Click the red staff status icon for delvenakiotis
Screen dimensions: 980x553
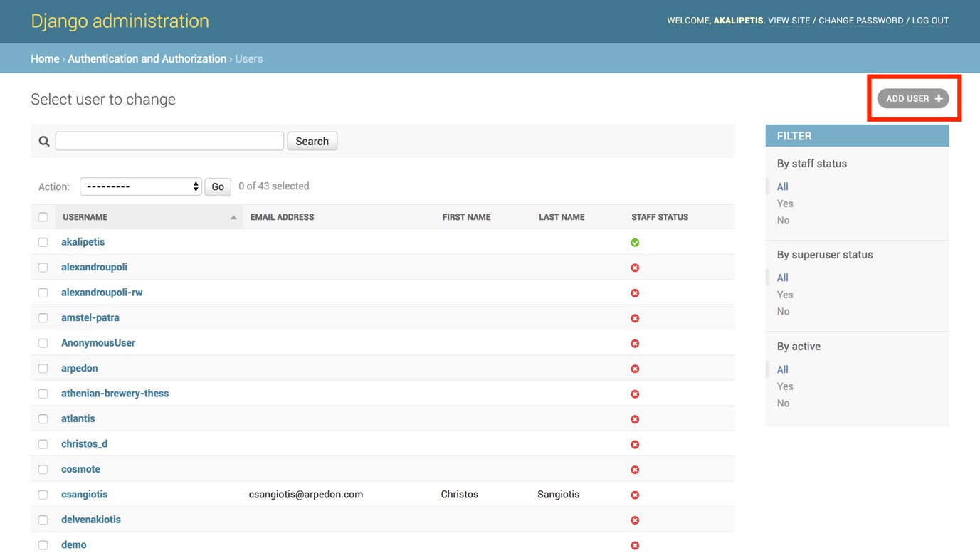(x=635, y=520)
